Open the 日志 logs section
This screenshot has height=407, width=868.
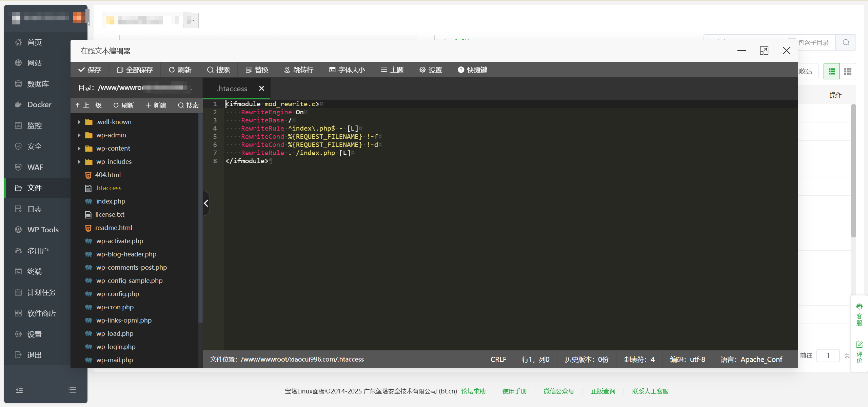point(34,209)
